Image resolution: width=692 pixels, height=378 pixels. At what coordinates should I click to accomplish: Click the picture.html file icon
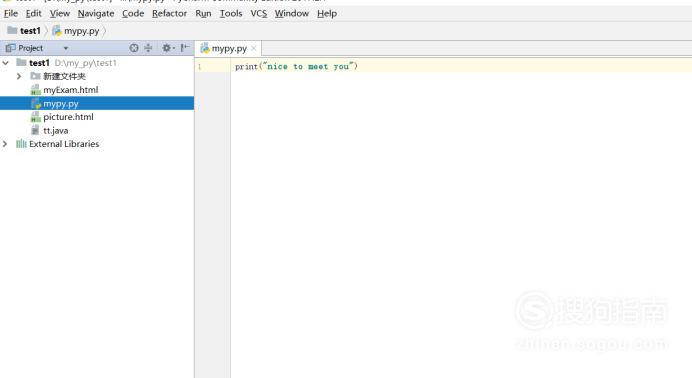coord(36,117)
